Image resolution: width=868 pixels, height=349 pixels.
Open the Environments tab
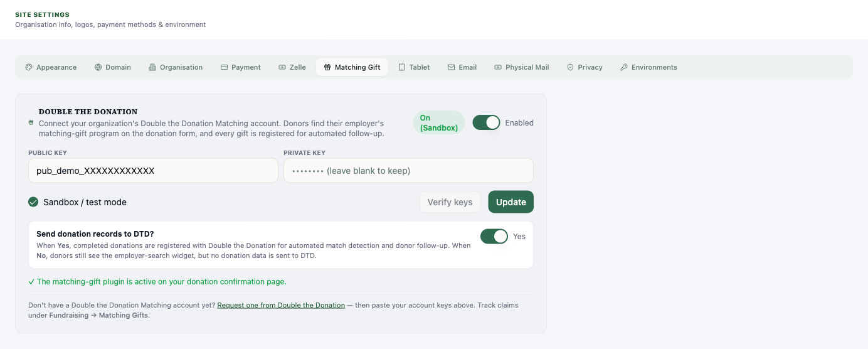(649, 67)
